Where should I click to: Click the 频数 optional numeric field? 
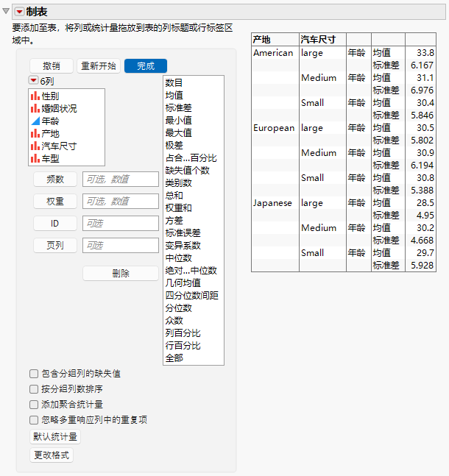[x=121, y=179]
